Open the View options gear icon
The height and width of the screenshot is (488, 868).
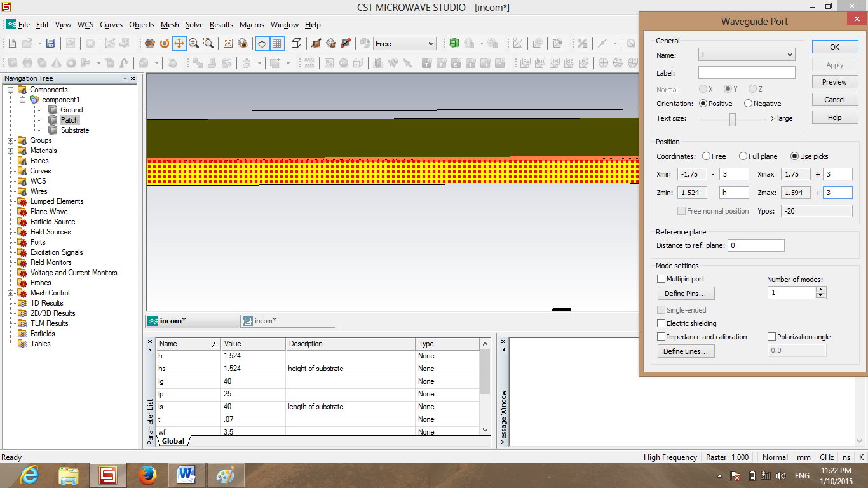point(243,43)
